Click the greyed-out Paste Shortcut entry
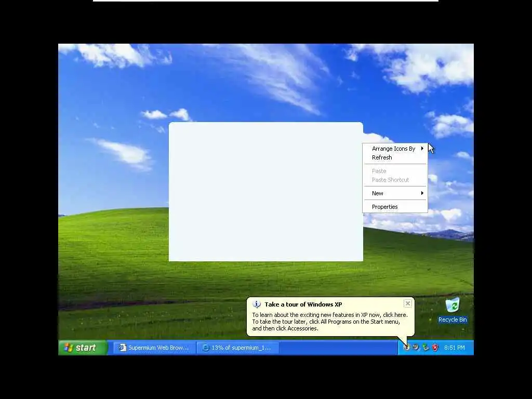532x399 pixels. (395, 180)
